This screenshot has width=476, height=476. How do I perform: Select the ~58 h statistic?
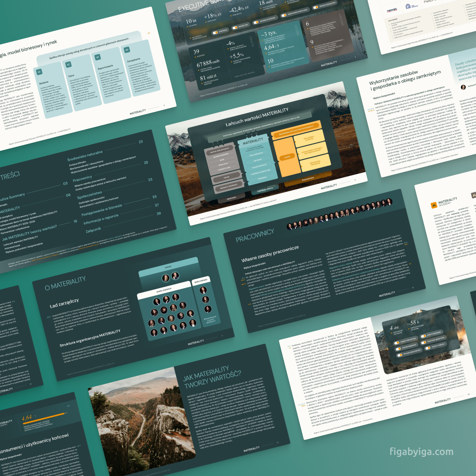pos(413,322)
